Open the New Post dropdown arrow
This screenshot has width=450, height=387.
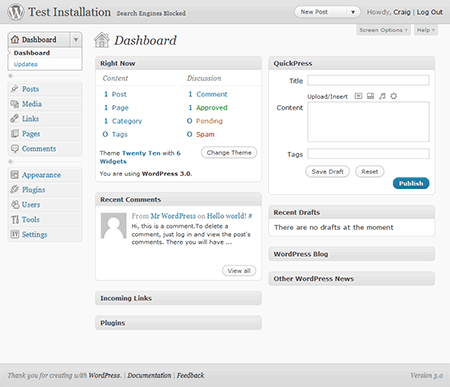click(x=353, y=12)
